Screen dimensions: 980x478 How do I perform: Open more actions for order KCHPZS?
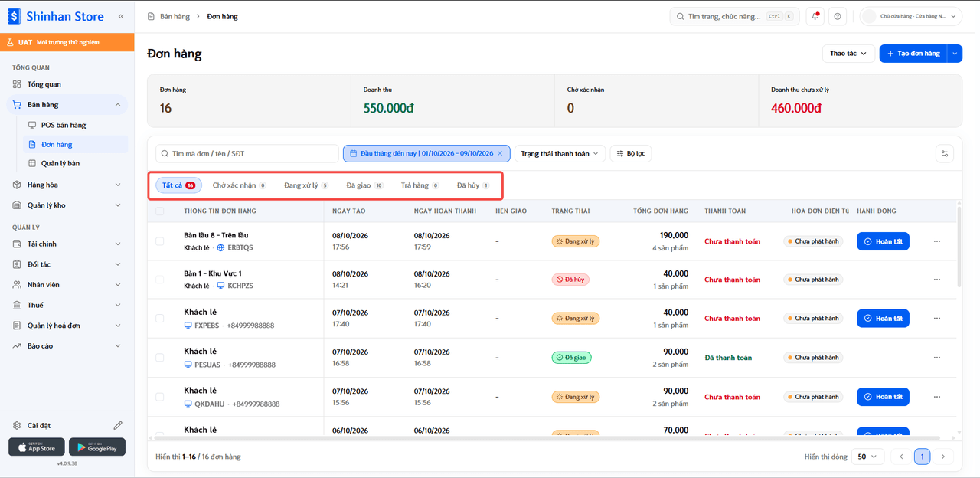pos(937,280)
